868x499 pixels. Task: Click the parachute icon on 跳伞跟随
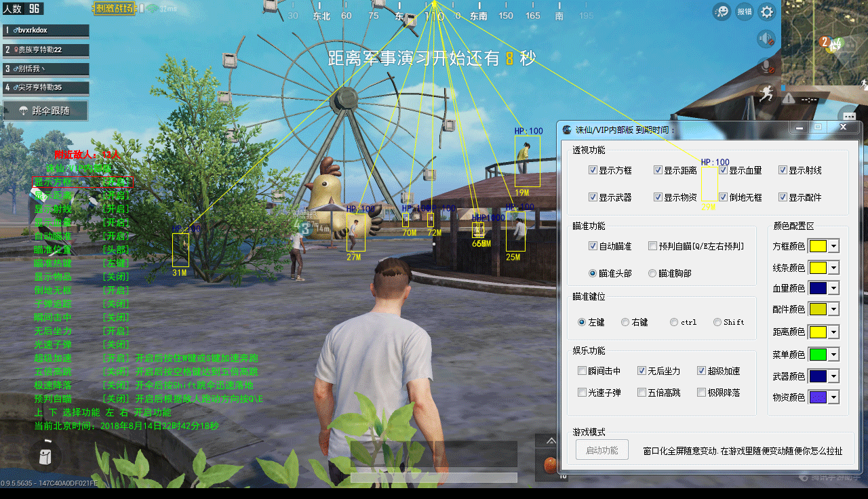click(24, 111)
